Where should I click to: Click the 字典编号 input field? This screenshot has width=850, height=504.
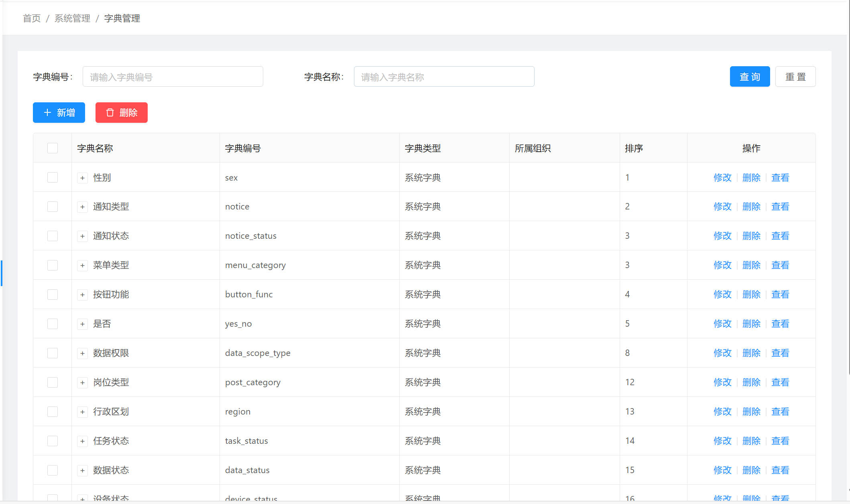pos(173,76)
